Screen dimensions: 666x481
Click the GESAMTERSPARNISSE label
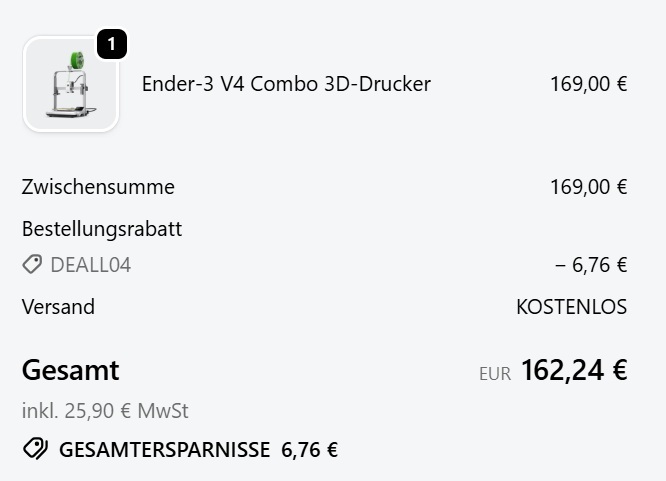[164, 450]
